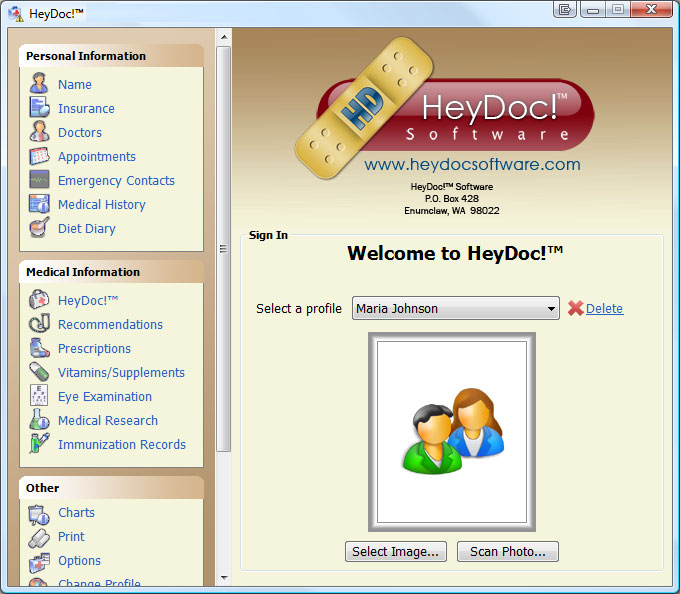Click the Immunization Records syringe icon
The width and height of the screenshot is (680, 594).
pyautogui.click(x=39, y=444)
